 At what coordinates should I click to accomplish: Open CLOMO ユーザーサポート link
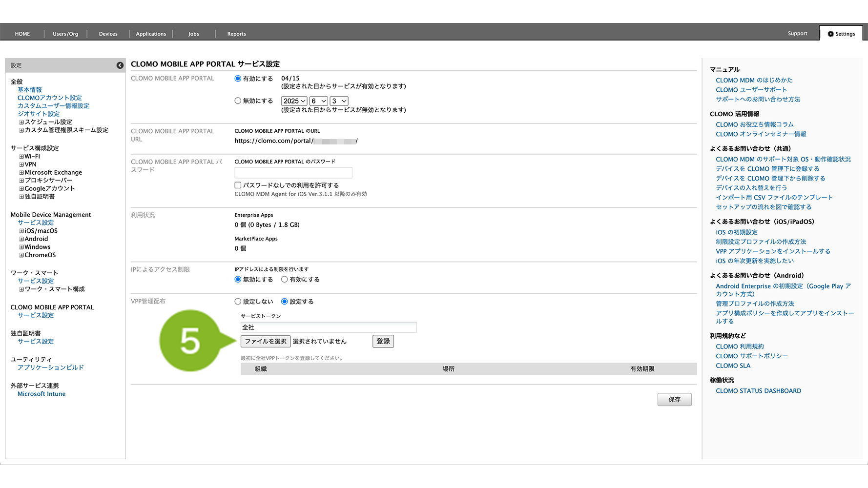(x=751, y=90)
